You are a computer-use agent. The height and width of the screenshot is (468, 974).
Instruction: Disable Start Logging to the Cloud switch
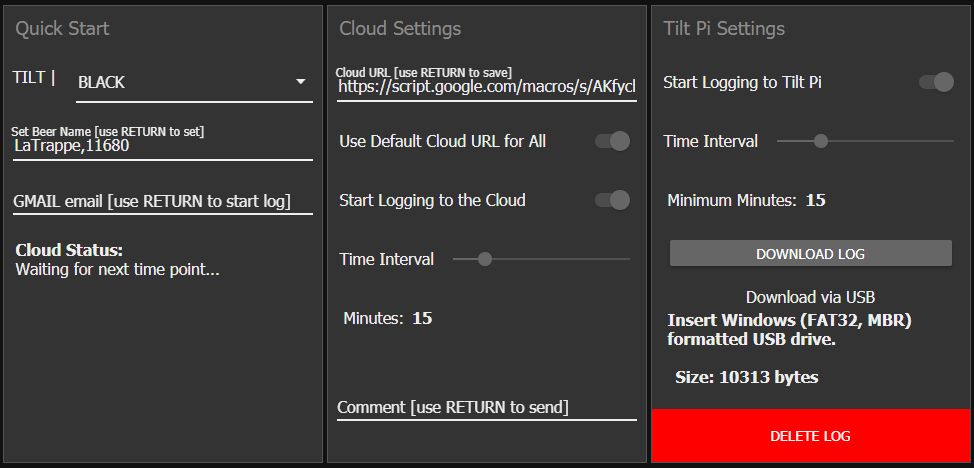(613, 200)
